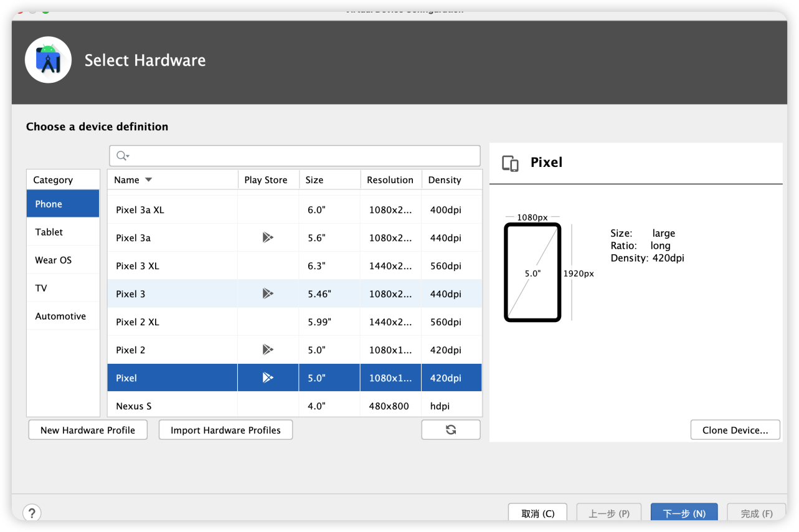Image resolution: width=799 pixels, height=532 pixels.
Task: Select the Pixel 2 device name
Action: pyautogui.click(x=131, y=350)
